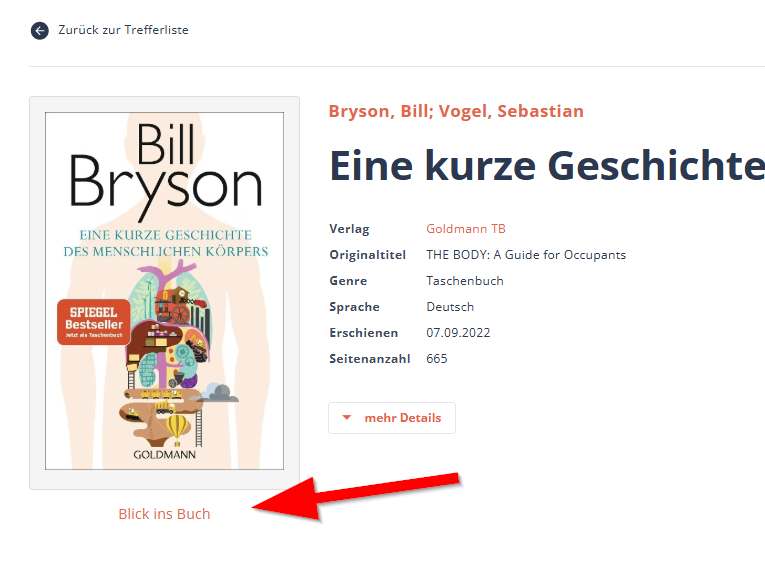Click the SPIEGEL Bestseller badge on cover
Viewport: 765px width, 563px height.
click(94, 322)
